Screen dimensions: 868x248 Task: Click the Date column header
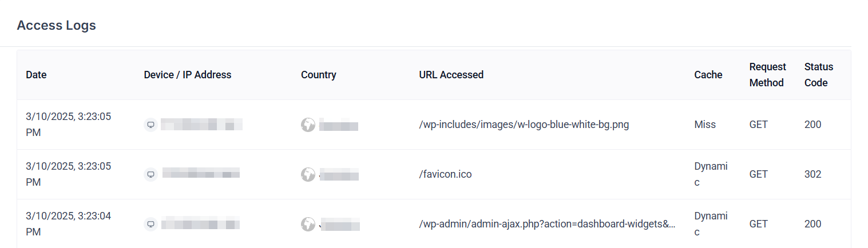click(x=36, y=75)
